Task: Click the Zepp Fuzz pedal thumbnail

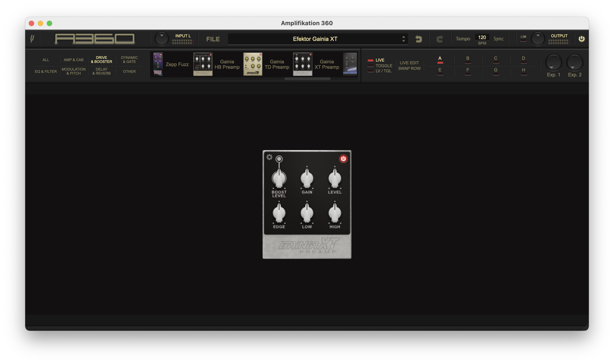Action: (158, 64)
